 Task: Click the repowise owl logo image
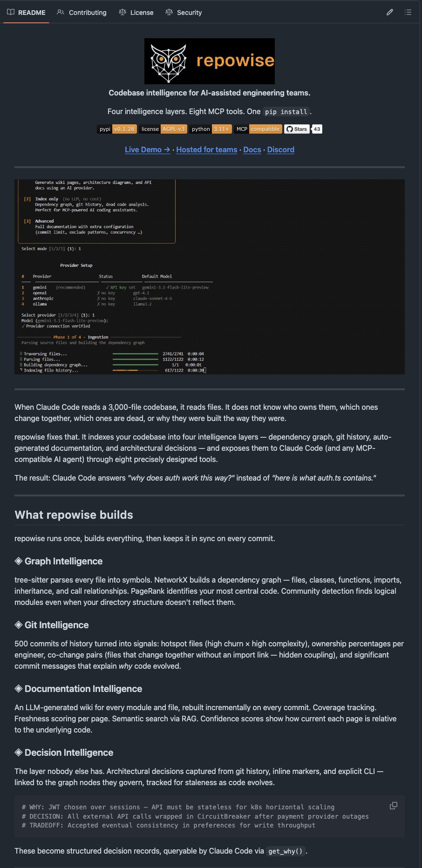point(210,61)
